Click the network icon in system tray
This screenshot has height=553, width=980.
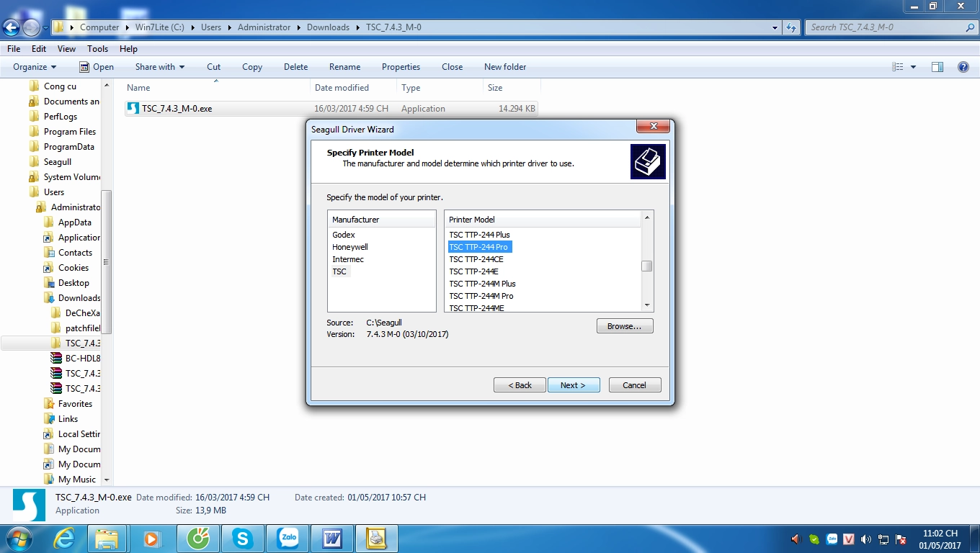[x=883, y=539]
